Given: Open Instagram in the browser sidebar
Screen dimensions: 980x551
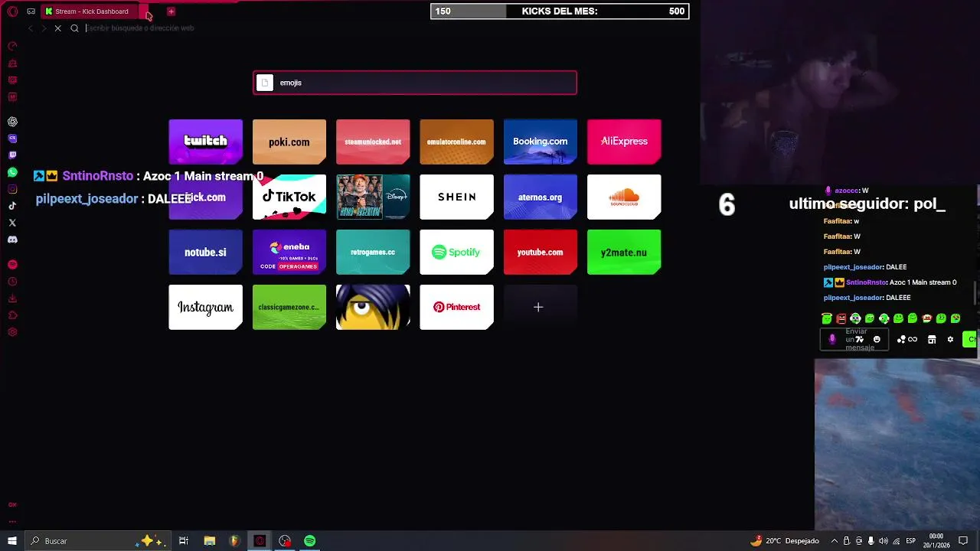Looking at the screenshot, I should pos(12,189).
